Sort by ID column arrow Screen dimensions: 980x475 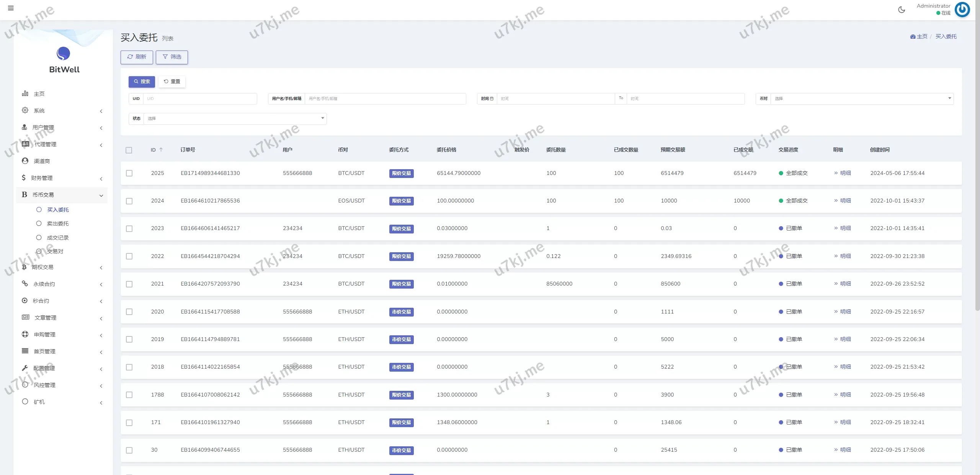click(161, 150)
